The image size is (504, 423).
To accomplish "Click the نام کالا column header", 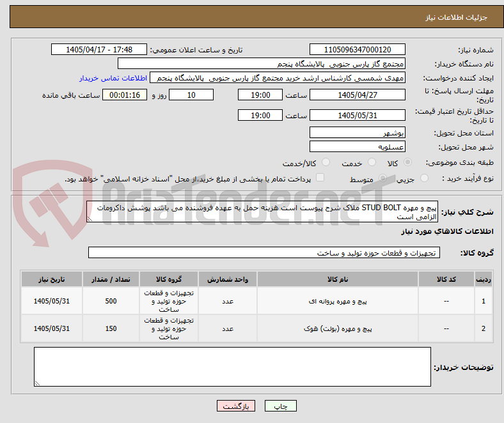I will click(x=338, y=279).
